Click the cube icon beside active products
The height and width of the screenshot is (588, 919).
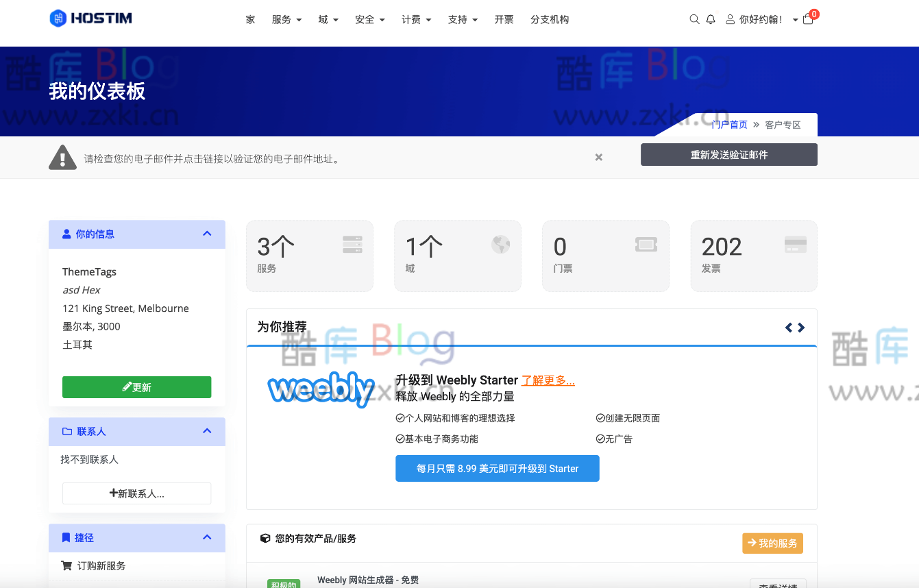point(265,539)
